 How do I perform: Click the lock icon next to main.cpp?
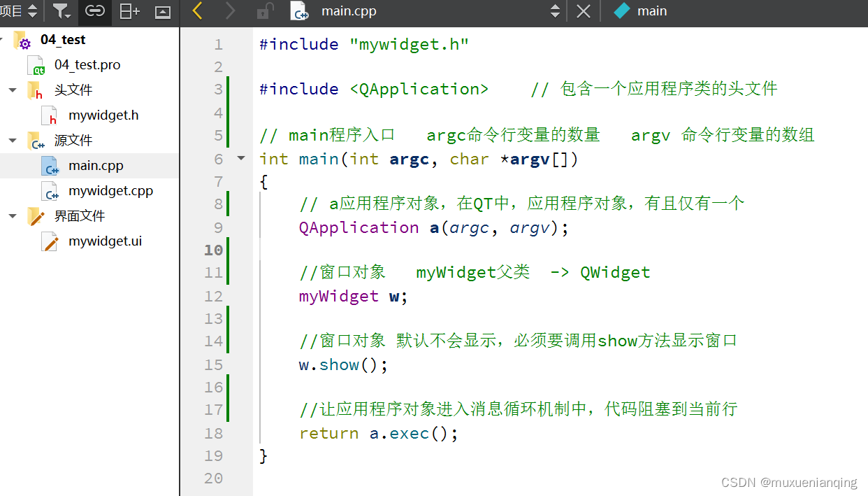tap(263, 12)
